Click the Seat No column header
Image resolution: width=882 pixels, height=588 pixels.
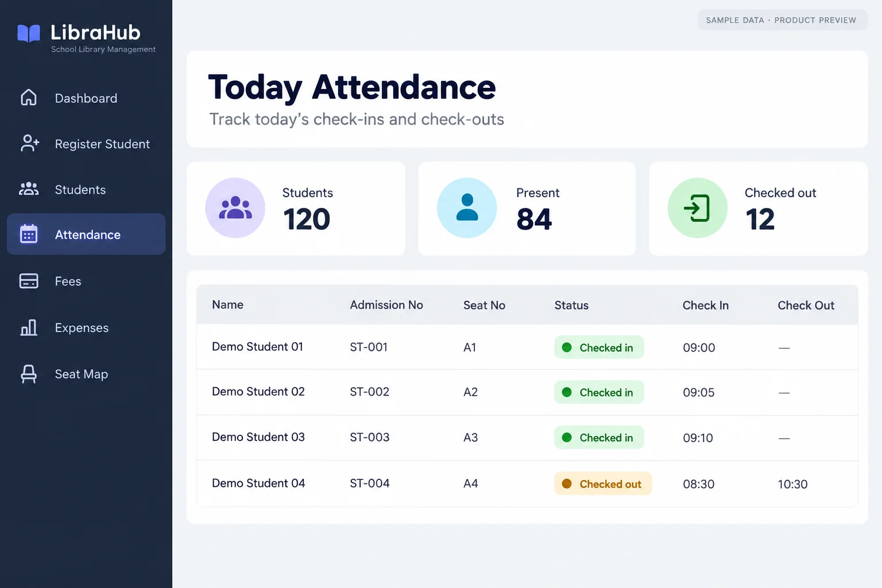coord(484,305)
